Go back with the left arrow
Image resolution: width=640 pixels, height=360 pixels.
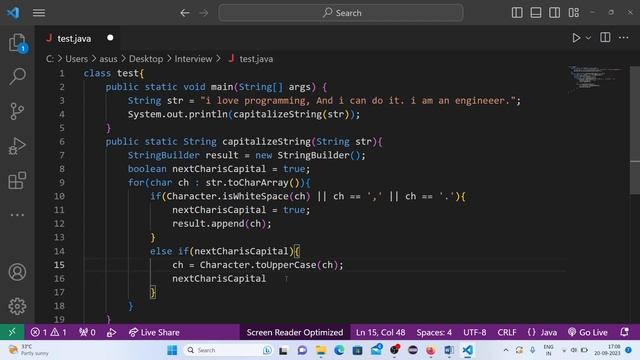pos(185,13)
